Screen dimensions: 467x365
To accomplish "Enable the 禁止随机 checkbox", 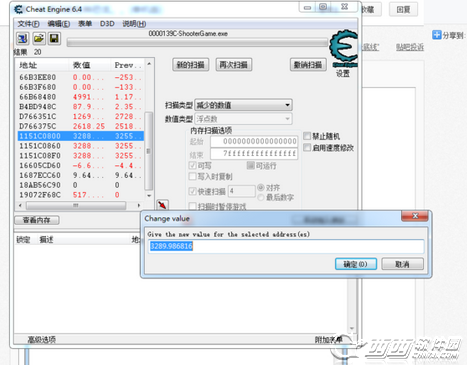I will [x=307, y=136].
